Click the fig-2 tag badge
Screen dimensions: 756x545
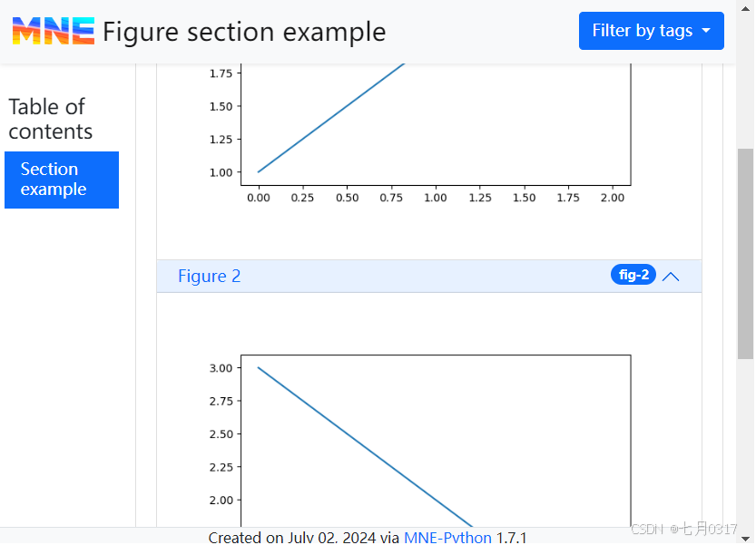tap(633, 275)
